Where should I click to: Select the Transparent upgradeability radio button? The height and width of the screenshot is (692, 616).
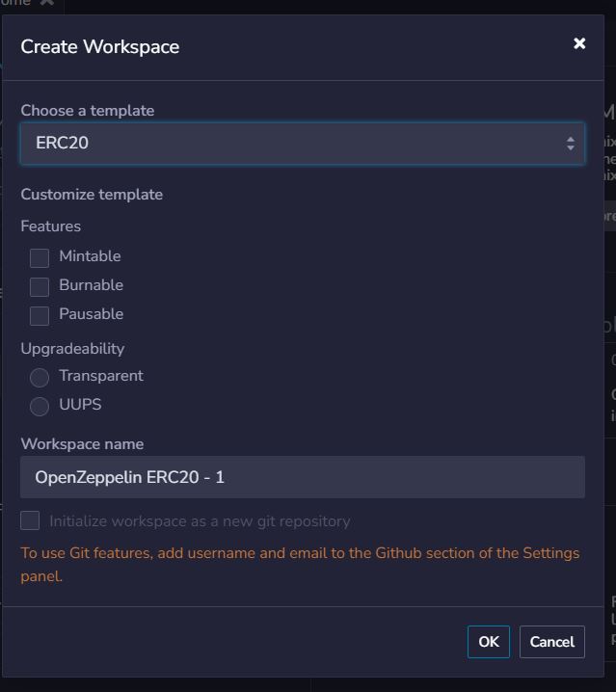(x=40, y=377)
